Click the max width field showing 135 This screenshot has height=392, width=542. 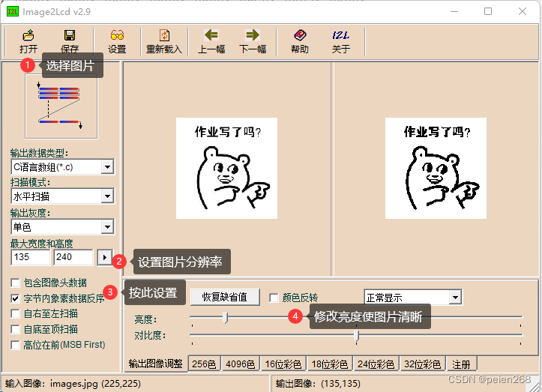31,257
